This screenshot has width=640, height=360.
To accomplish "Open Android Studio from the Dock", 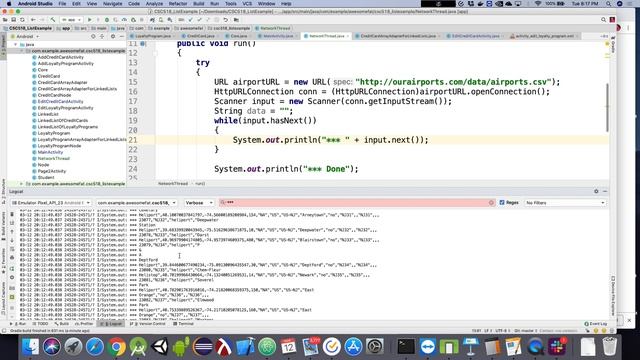I will tap(138, 347).
